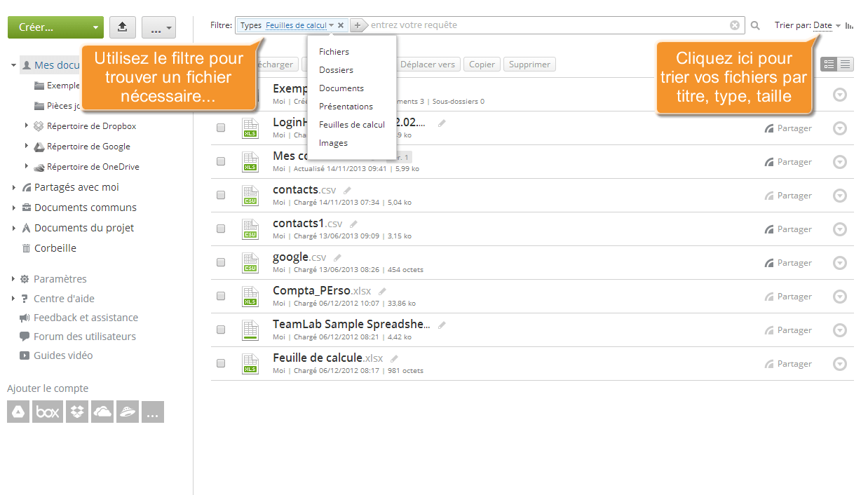The height and width of the screenshot is (495, 868).
Task: Click Partager for contacts1.csv
Action: click(x=788, y=229)
